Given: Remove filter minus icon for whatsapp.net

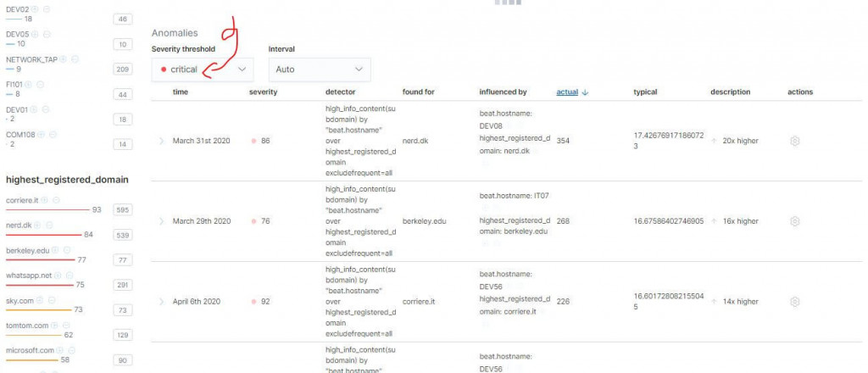Looking at the screenshot, I should 70,275.
